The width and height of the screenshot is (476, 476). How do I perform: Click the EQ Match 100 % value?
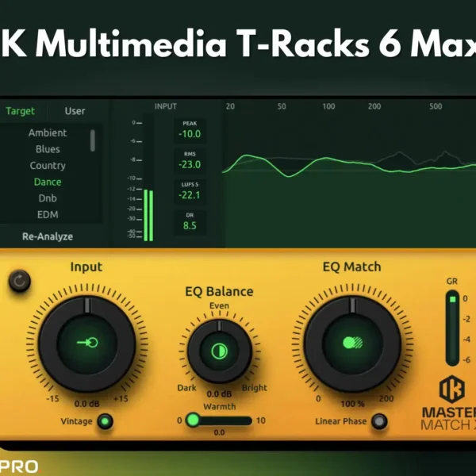(x=352, y=404)
